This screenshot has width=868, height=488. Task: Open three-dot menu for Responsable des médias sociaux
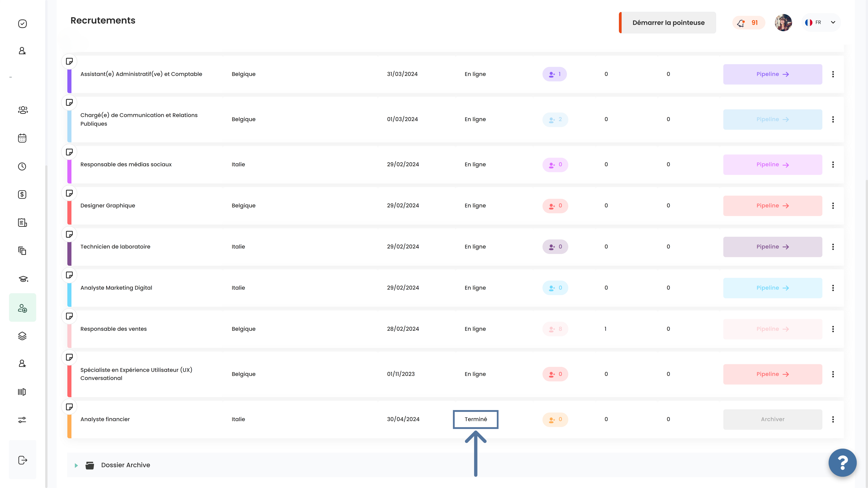833,164
